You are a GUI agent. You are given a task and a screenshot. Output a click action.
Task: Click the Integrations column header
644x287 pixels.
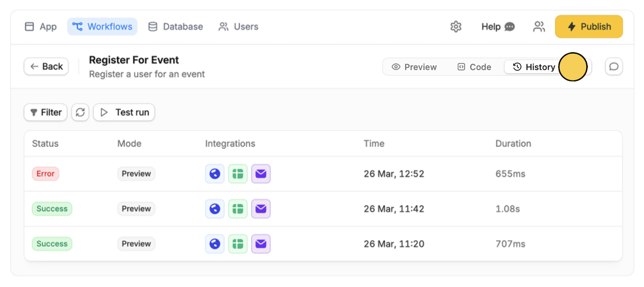tap(230, 143)
